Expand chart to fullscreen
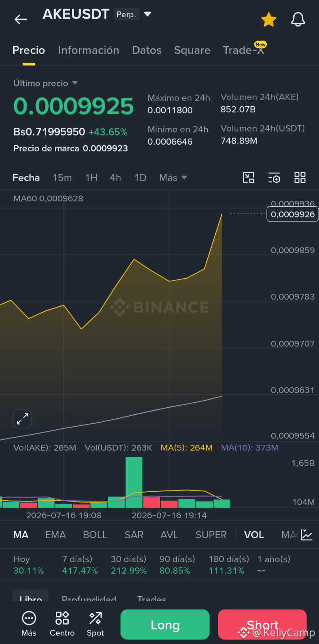The image size is (319, 644). [22, 419]
